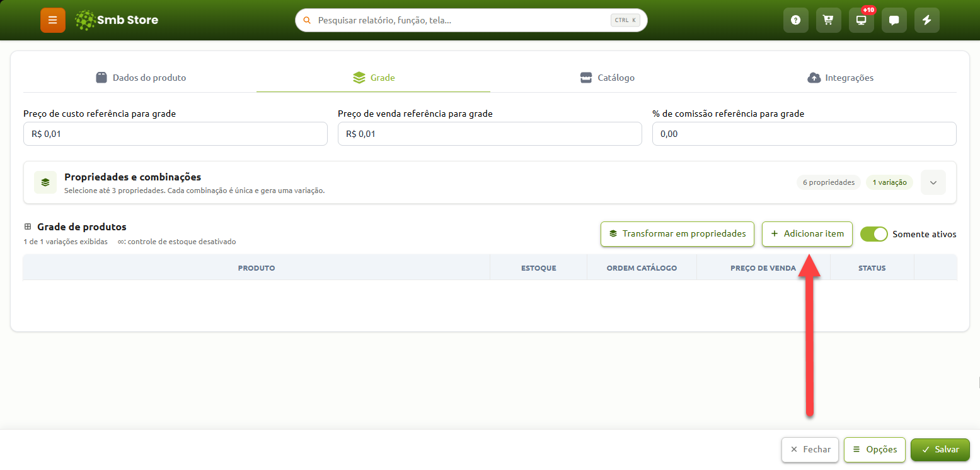Save with the Salvar button
This screenshot has height=470, width=980.
pos(940,450)
